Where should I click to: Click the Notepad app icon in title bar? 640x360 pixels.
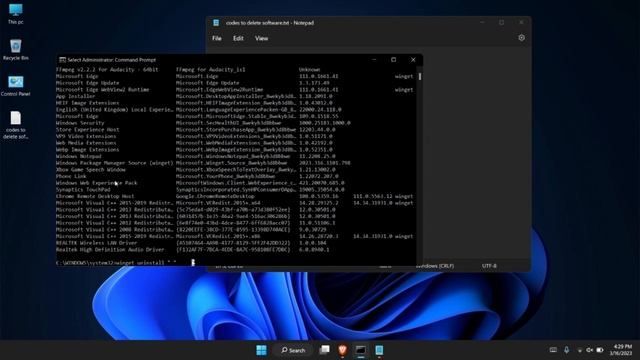pyautogui.click(x=216, y=23)
